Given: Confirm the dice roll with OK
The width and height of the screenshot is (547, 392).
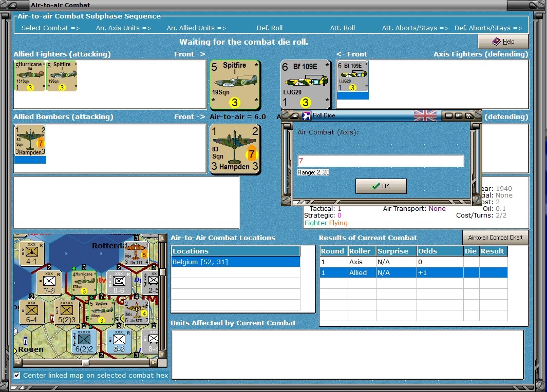Looking at the screenshot, I should [x=381, y=186].
